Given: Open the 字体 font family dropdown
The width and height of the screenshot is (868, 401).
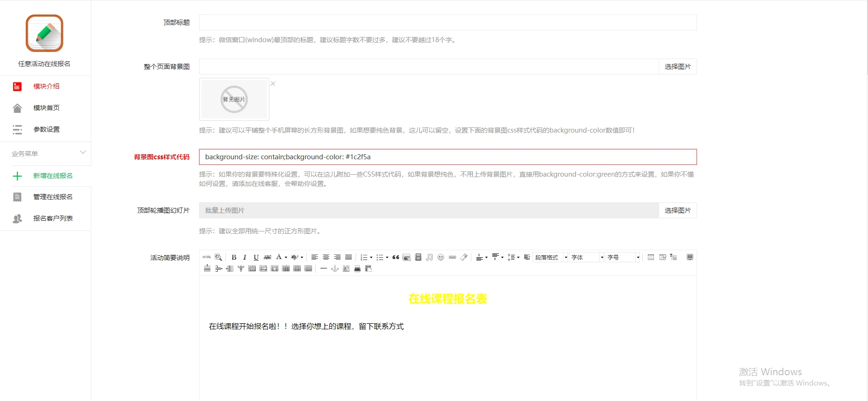Looking at the screenshot, I should pos(587,257).
